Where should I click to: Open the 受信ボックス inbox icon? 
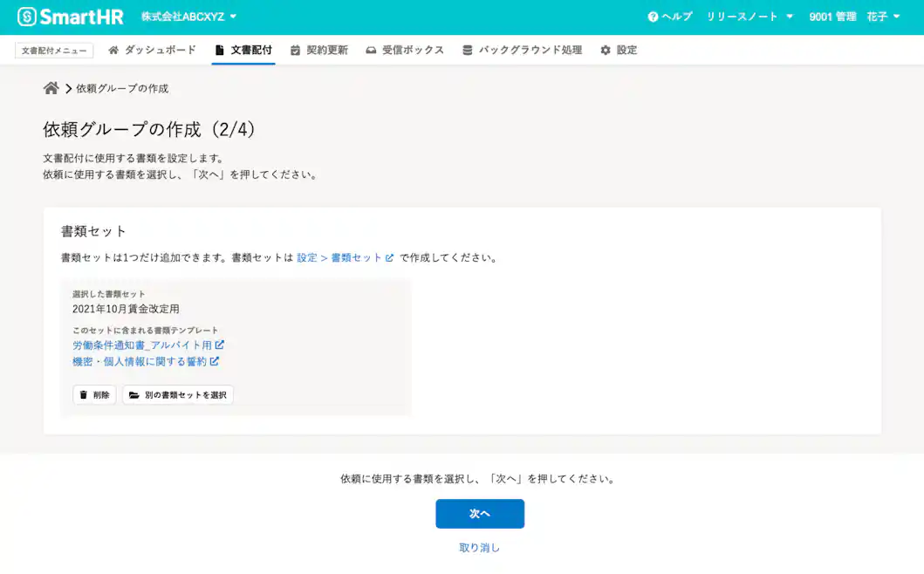click(x=372, y=50)
